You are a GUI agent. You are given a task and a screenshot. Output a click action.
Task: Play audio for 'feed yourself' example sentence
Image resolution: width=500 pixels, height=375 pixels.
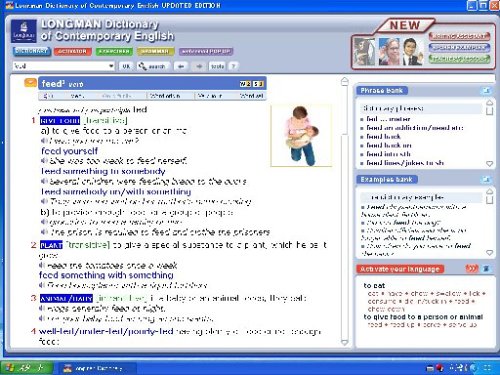click(x=44, y=161)
